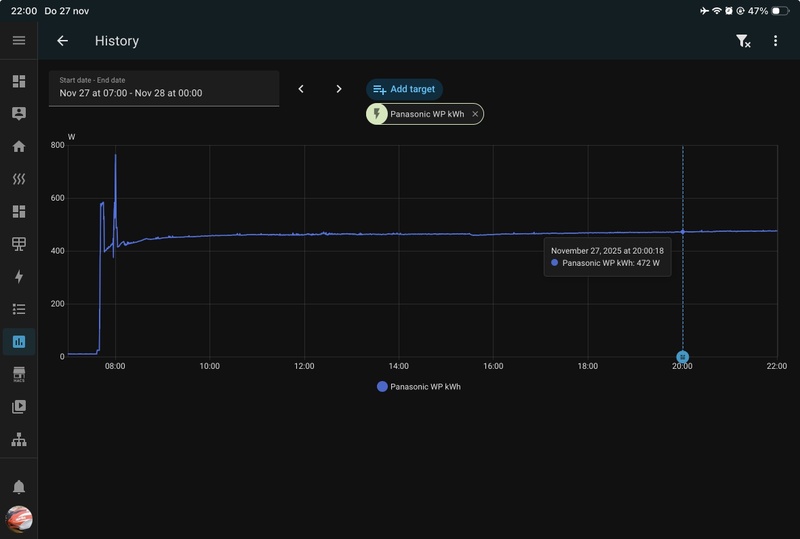The image size is (800, 539).
Task: Open the solar panel dashboard in sidebar
Action: click(x=18, y=244)
